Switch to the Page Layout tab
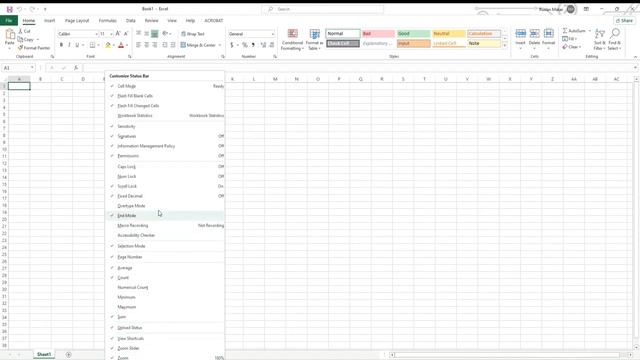The width and height of the screenshot is (640, 360). point(77,20)
